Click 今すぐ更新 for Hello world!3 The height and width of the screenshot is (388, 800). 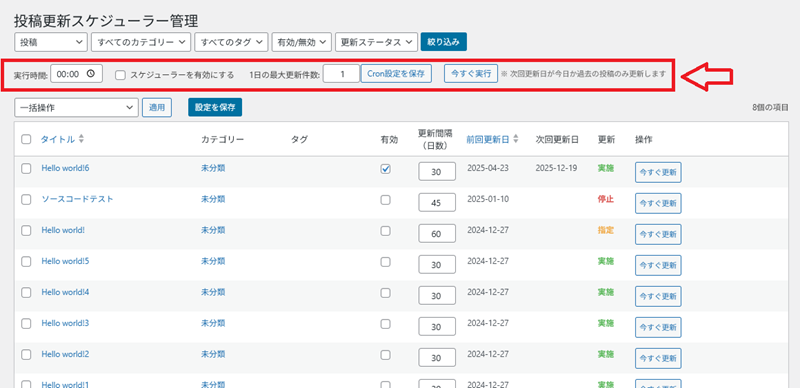pos(658,327)
